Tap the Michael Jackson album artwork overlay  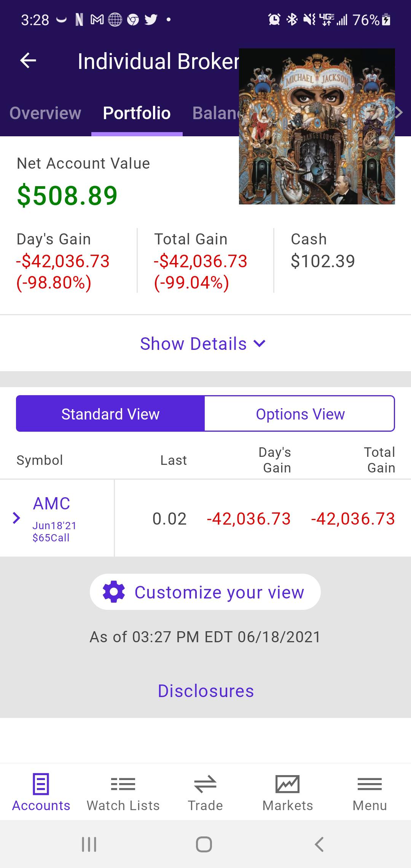317,126
